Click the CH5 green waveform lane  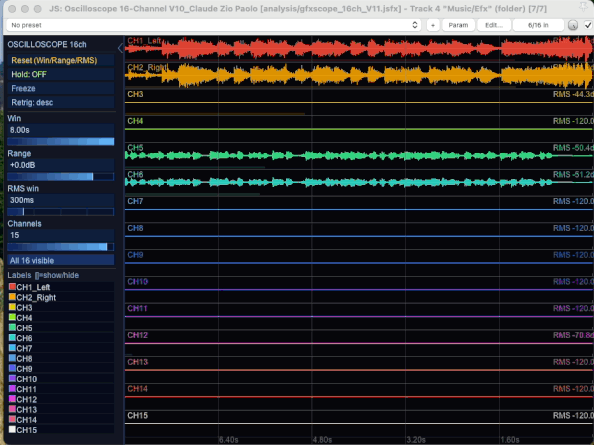pyautogui.click(x=359, y=156)
